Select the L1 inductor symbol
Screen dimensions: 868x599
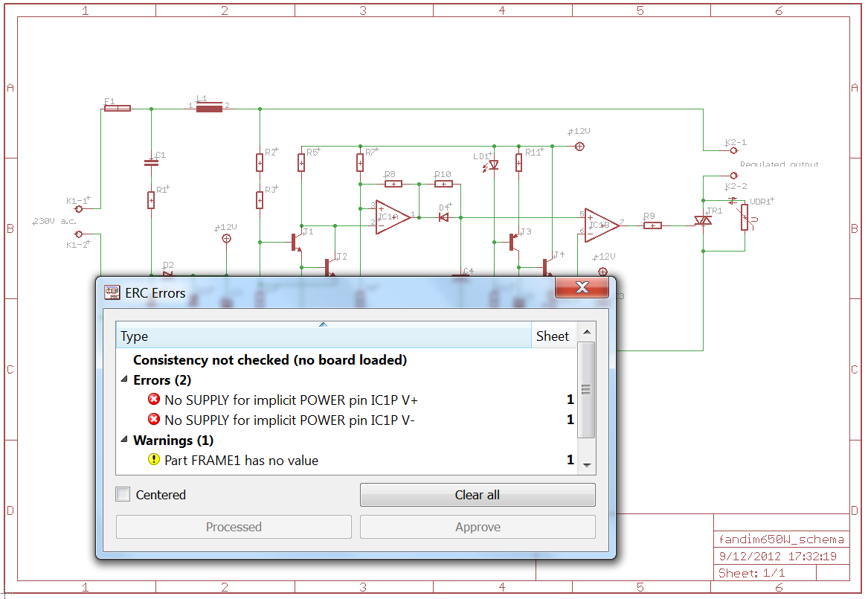pyautogui.click(x=208, y=108)
